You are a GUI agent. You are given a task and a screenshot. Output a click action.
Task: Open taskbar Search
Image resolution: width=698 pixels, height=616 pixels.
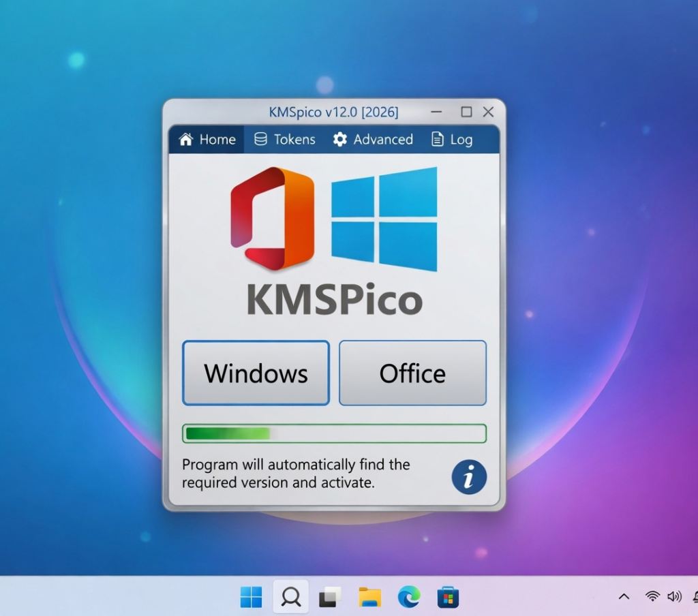[291, 597]
